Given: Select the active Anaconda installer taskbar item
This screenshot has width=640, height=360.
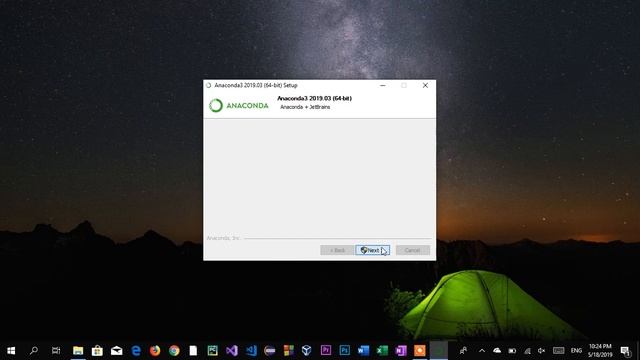Looking at the screenshot, I should click(439, 350).
